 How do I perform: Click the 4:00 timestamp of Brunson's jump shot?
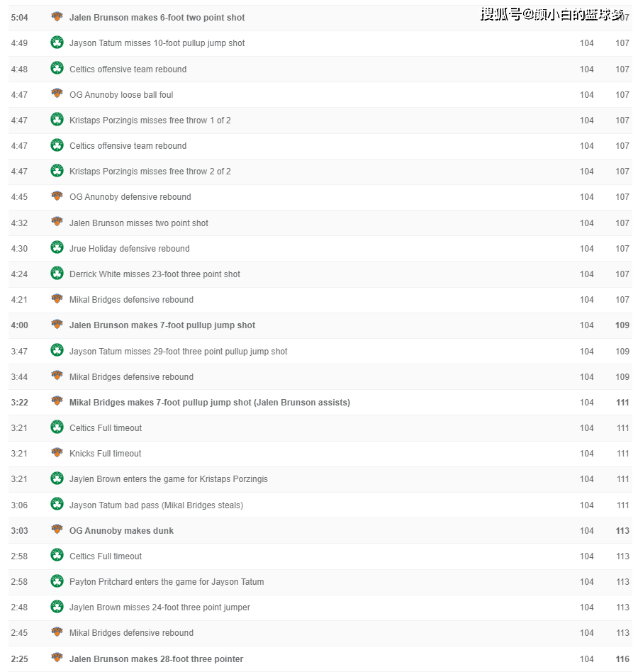click(x=19, y=325)
